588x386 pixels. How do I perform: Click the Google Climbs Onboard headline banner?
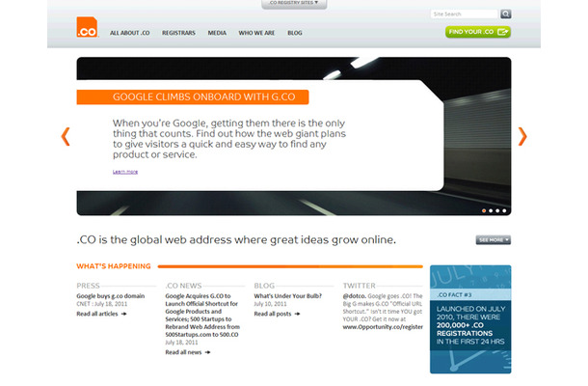tap(193, 96)
